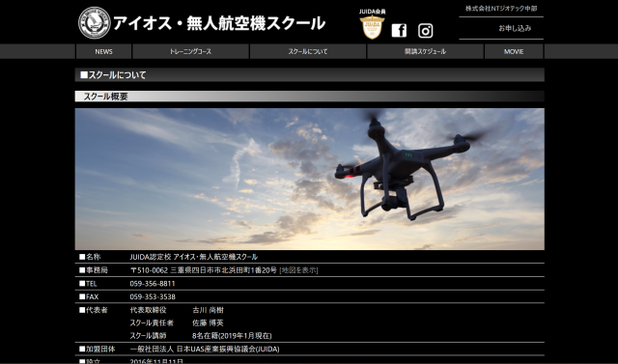Click the round school logo emblem

click(95, 23)
